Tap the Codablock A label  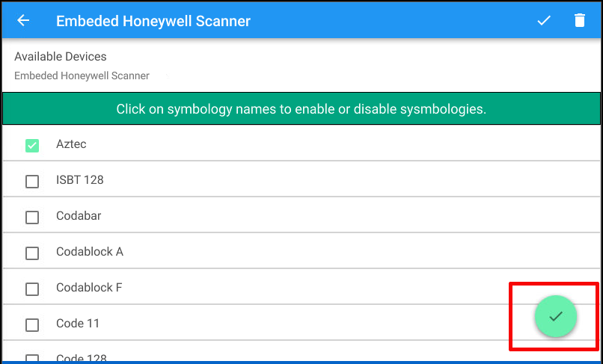coord(89,252)
